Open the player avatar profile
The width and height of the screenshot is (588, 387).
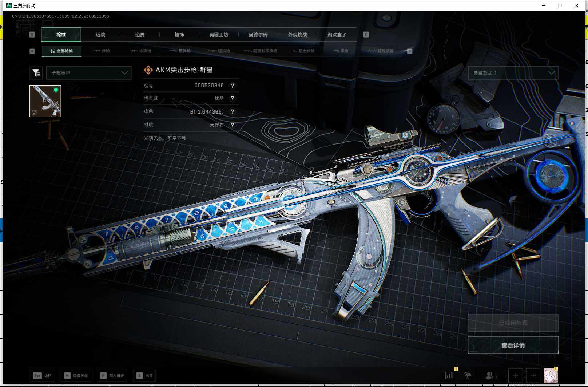tap(551, 375)
